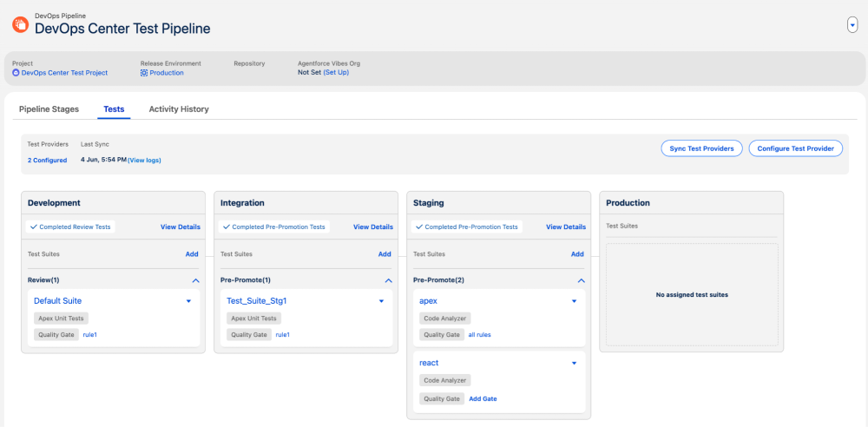Open the react test suite link
Viewport: 868px width, 427px height.
[429, 363]
